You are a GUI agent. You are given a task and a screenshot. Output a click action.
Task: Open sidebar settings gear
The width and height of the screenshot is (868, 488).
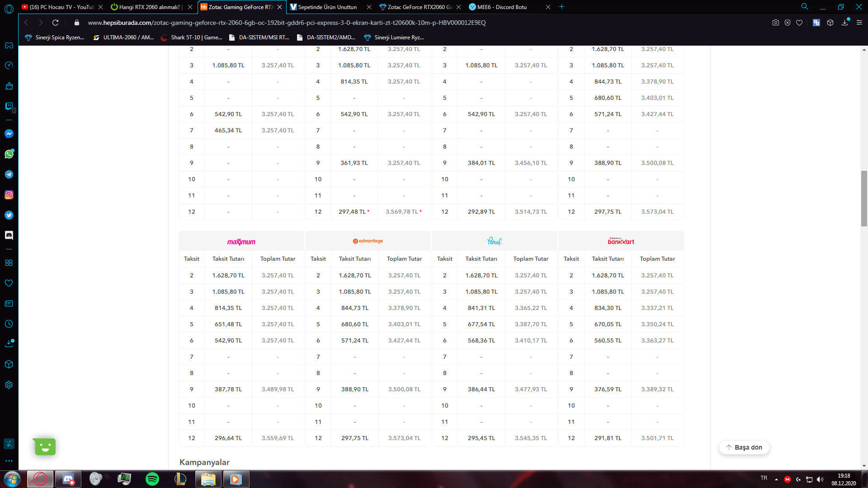pyautogui.click(x=9, y=385)
